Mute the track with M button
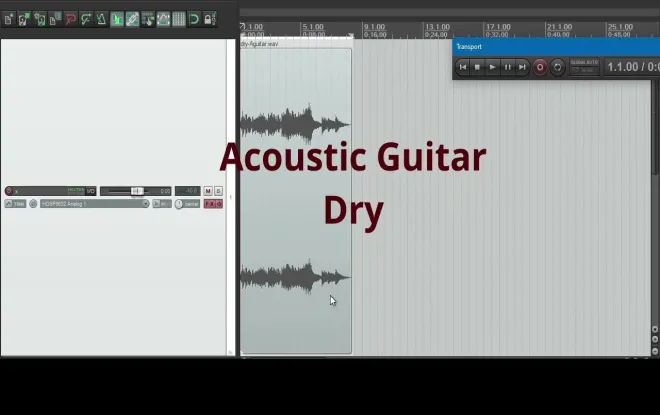The height and width of the screenshot is (415, 660). click(x=208, y=191)
